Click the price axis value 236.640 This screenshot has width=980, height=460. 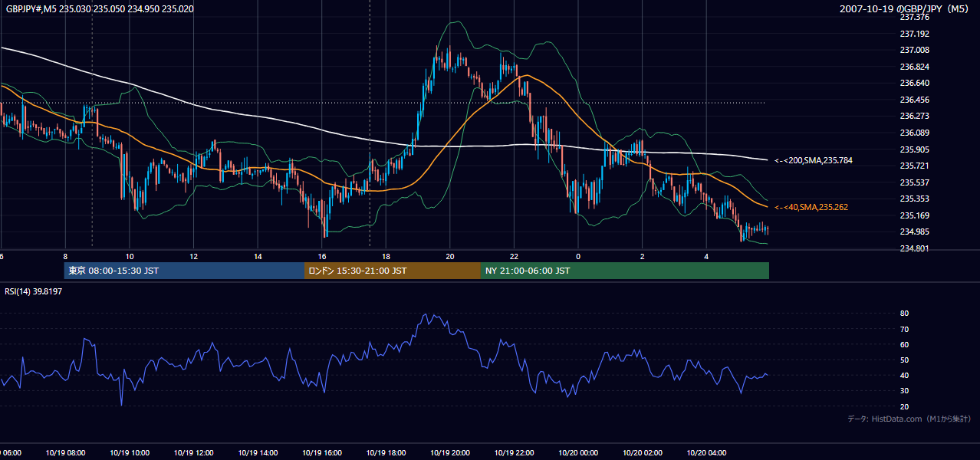[x=914, y=83]
